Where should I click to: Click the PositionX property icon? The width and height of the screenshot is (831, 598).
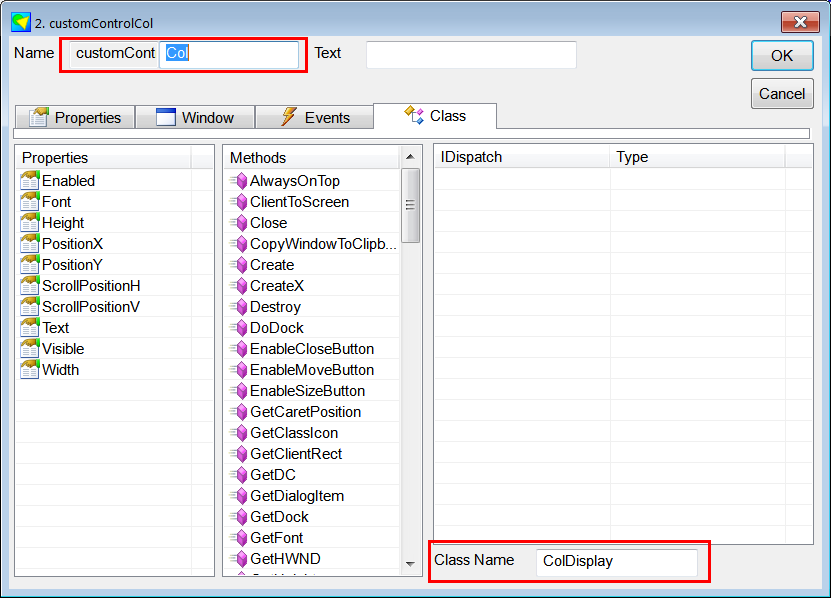pos(30,244)
